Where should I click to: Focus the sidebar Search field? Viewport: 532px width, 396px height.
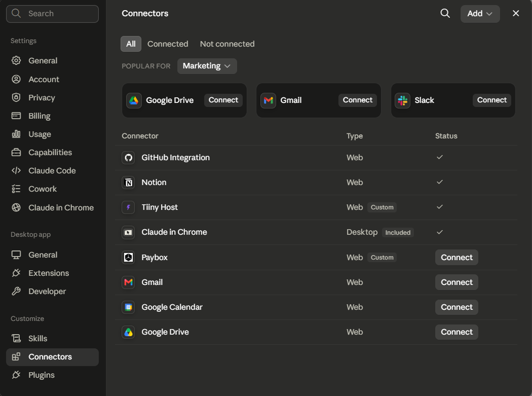coord(52,14)
